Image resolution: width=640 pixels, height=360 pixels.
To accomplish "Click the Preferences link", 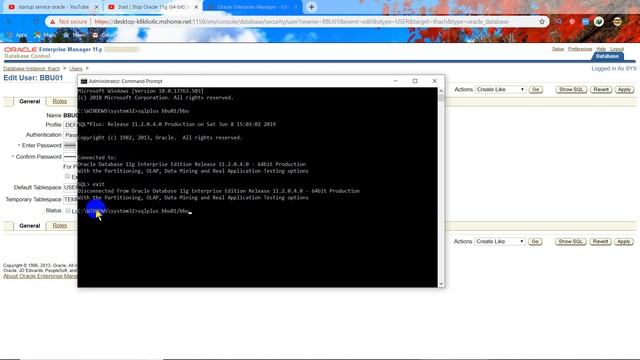I will (x=580, y=49).
